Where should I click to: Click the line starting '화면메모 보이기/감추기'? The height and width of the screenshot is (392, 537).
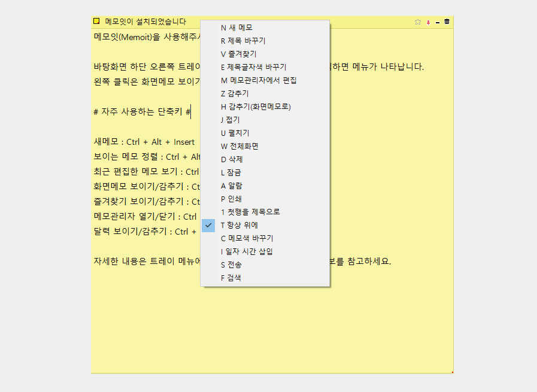147,187
